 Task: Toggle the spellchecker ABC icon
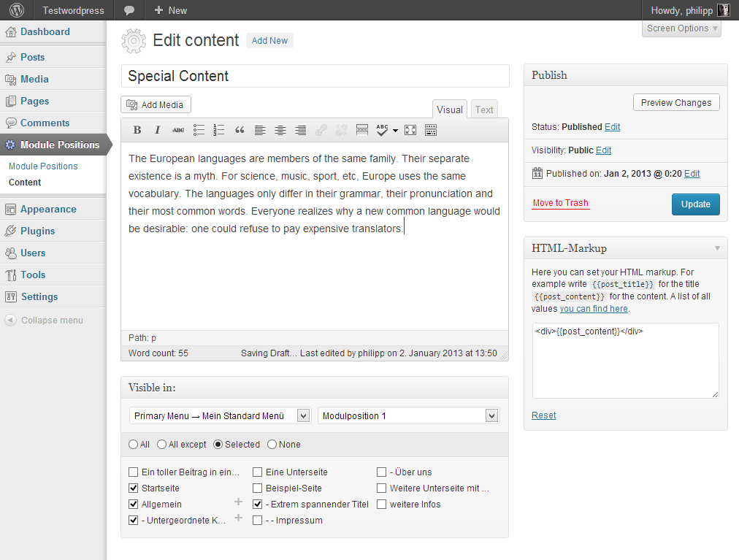382,130
